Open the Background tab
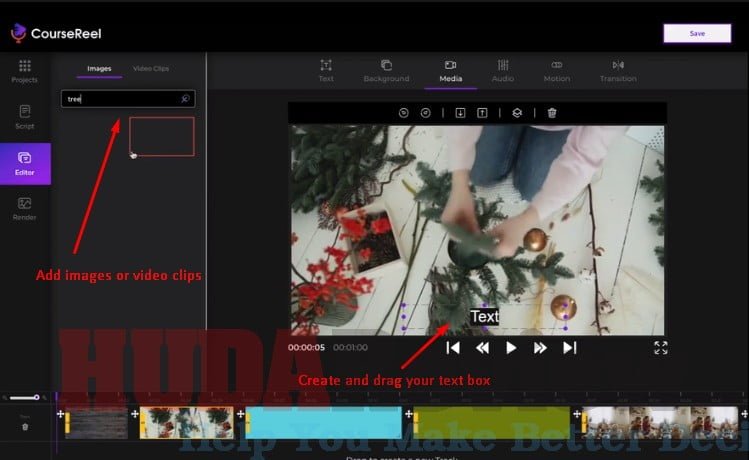 pos(386,71)
